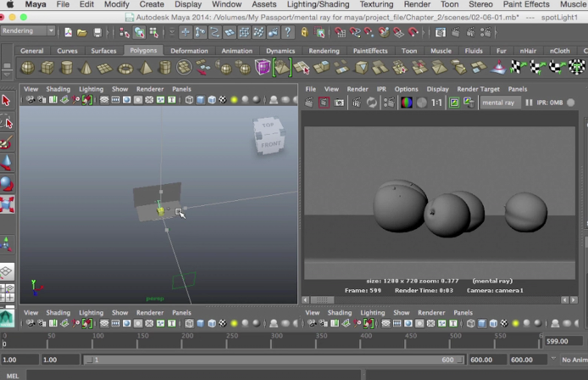
Task: Refresh the IPR image in Render View
Action: (x=372, y=103)
